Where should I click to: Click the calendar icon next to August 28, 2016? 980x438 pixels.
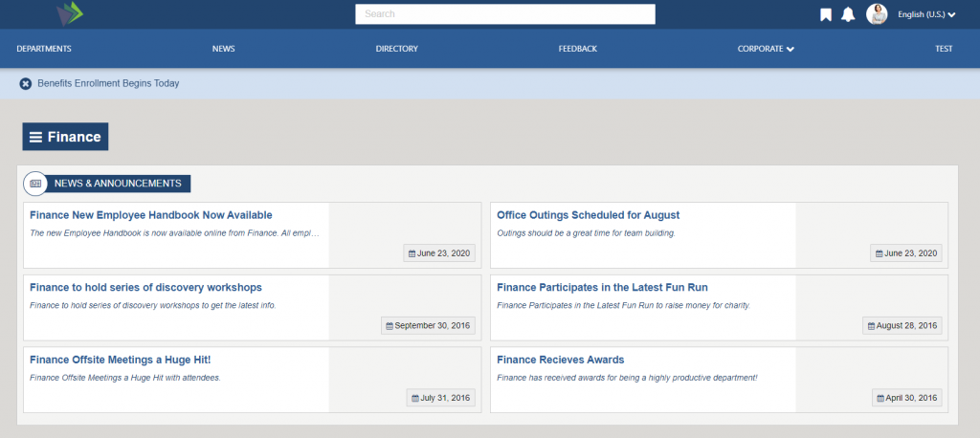point(871,326)
